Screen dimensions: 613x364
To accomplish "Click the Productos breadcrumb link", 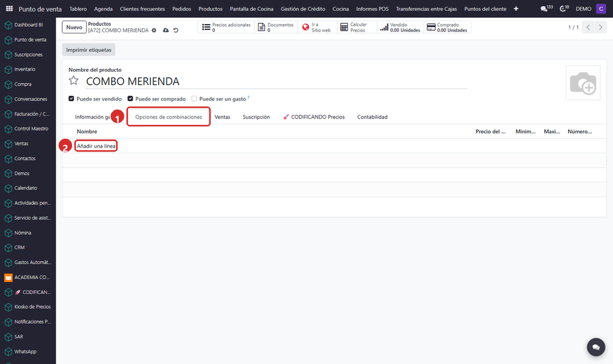I will click(99, 24).
